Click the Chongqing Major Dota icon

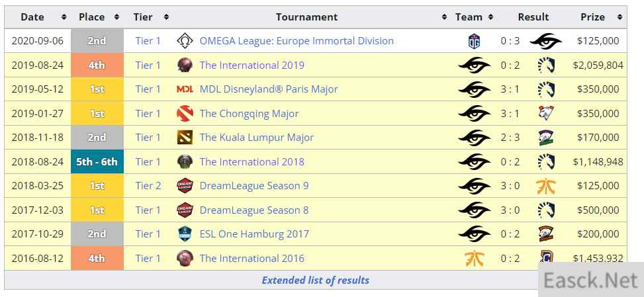click(185, 113)
